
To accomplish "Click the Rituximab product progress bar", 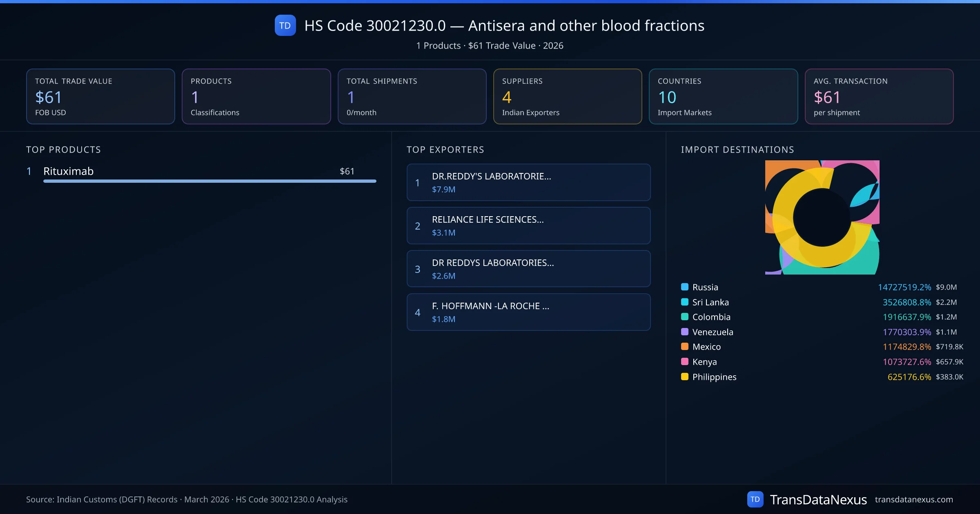I will 209,181.
